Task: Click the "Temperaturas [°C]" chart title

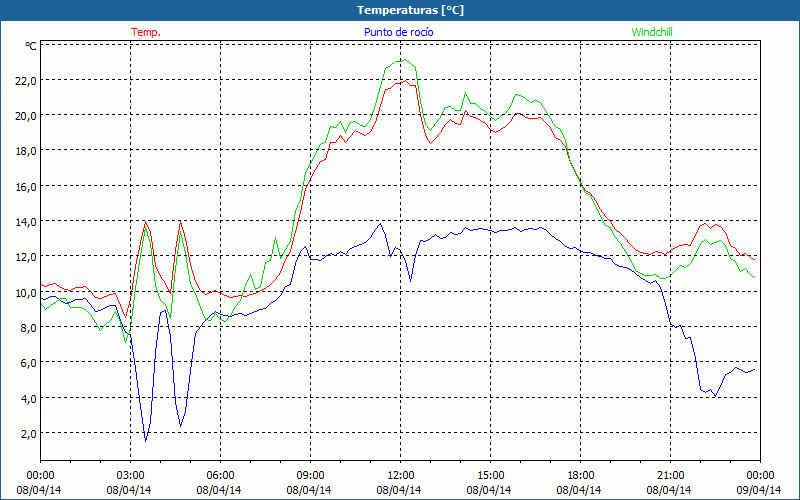Action: point(410,10)
